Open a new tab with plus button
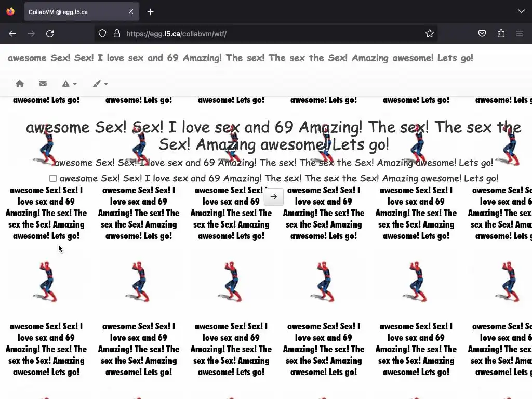Viewport: 532px width, 399px height. coord(150,12)
